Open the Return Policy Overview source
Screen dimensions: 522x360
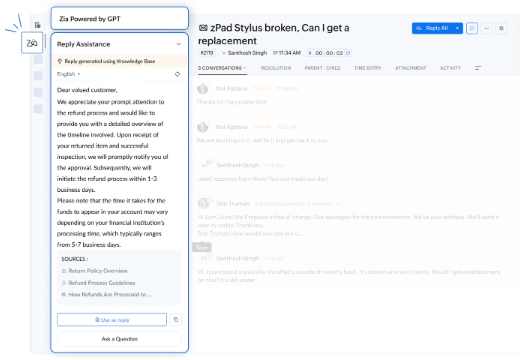pos(94,271)
